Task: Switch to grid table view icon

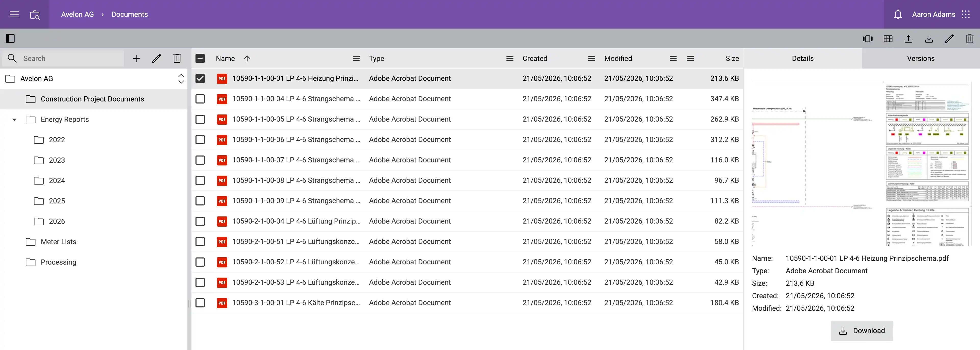Action: 888,38
